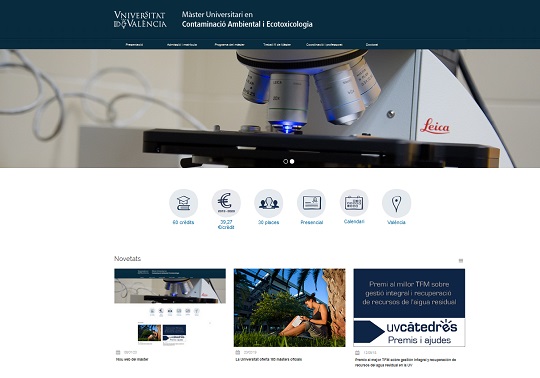Open the Presentació menu item
The width and height of the screenshot is (540, 378).
click(134, 44)
